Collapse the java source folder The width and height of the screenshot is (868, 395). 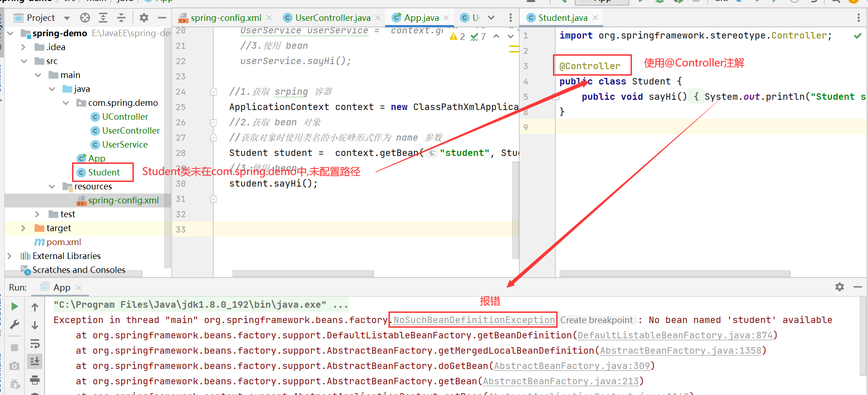[x=52, y=89]
